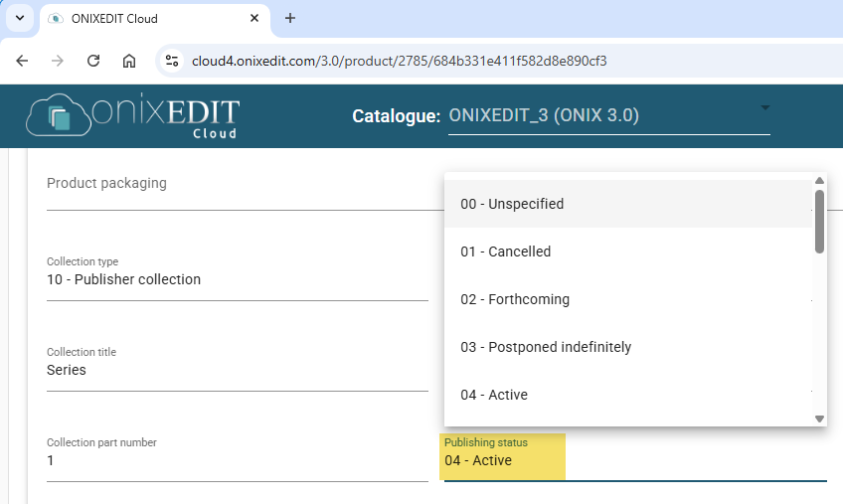The image size is (843, 504).
Task: Click the browser forward arrow
Action: [x=58, y=61]
